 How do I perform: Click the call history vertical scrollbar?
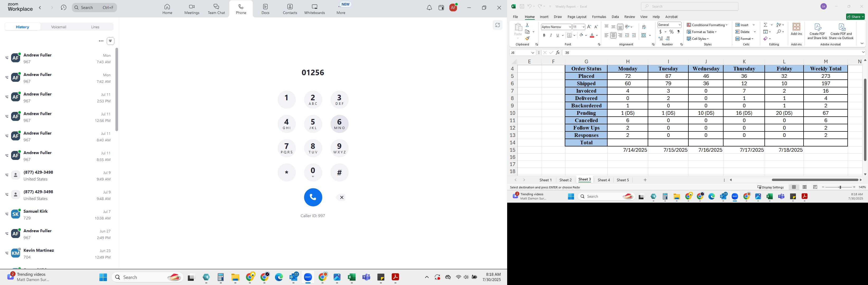point(116,89)
